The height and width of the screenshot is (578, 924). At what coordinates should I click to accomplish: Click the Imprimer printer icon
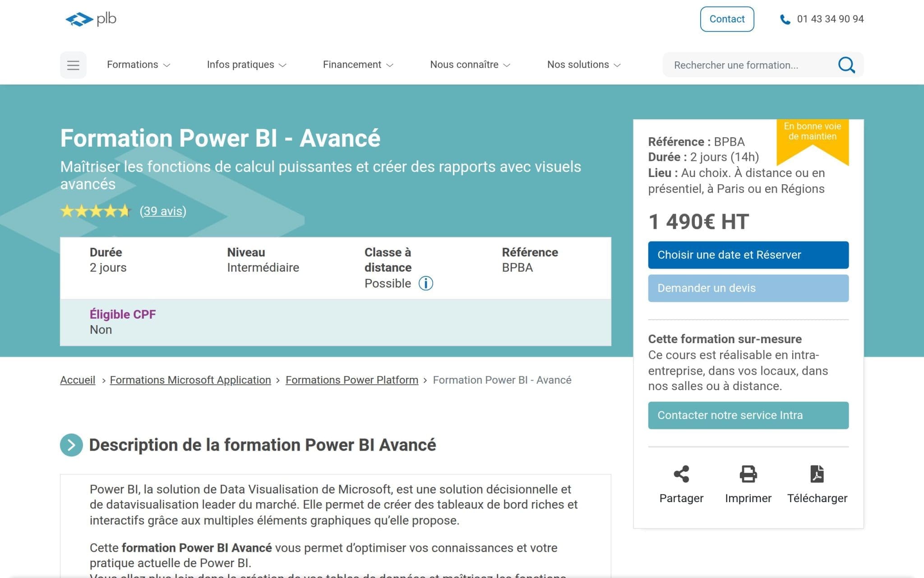tap(748, 474)
